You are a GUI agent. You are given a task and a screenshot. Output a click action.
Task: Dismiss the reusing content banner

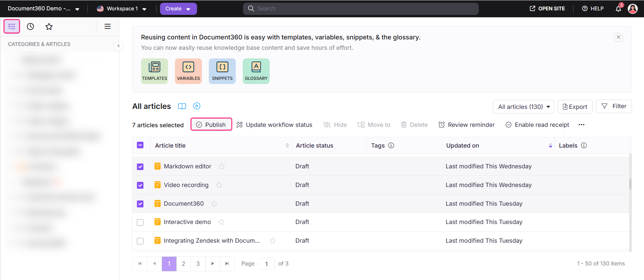pos(618,37)
